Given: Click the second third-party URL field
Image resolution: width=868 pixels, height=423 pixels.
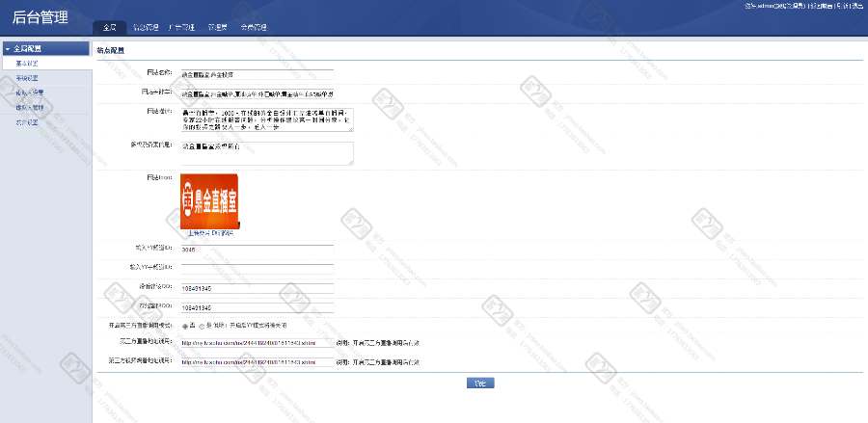Looking at the screenshot, I should tap(258, 362).
